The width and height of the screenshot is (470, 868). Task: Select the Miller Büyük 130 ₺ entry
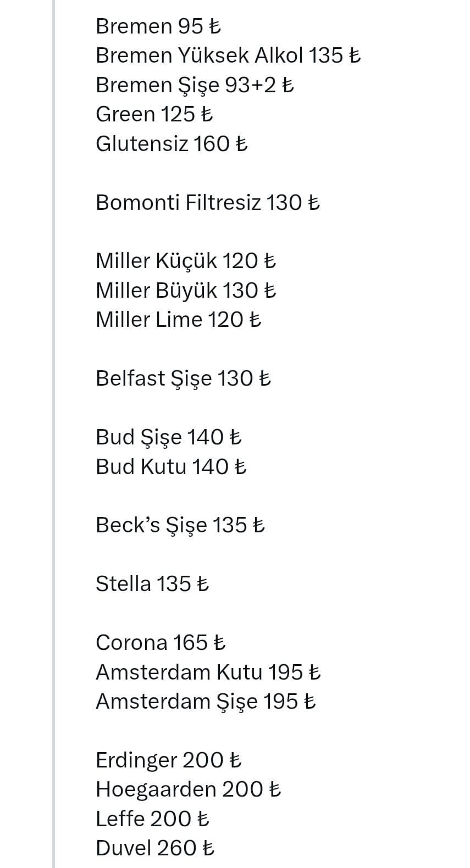(x=186, y=290)
